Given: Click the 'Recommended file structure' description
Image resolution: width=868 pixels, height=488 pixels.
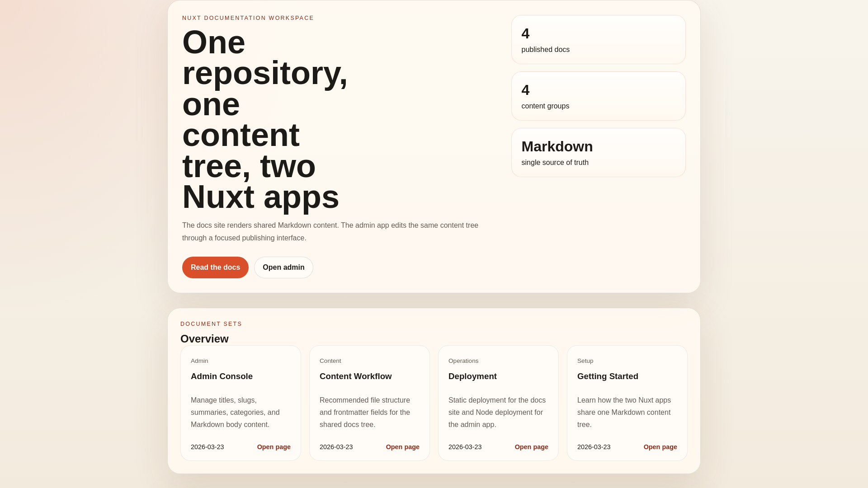Looking at the screenshot, I should tap(365, 413).
